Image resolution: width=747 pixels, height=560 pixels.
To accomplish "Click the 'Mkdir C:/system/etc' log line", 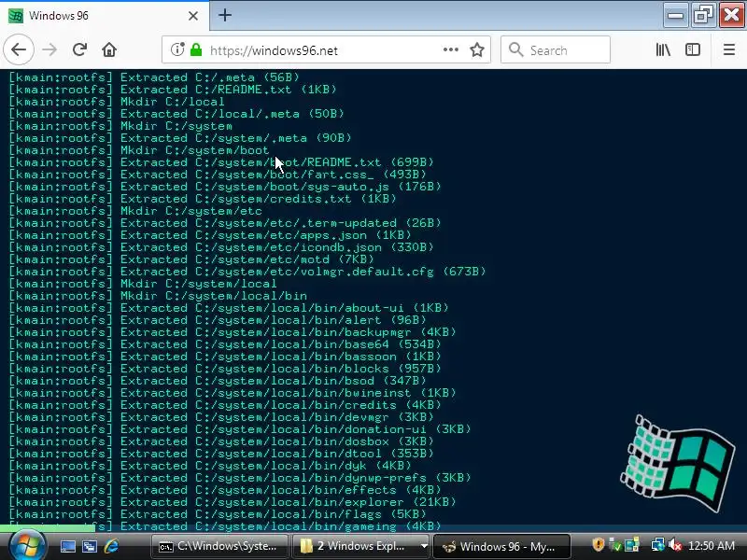I will coord(135,211).
